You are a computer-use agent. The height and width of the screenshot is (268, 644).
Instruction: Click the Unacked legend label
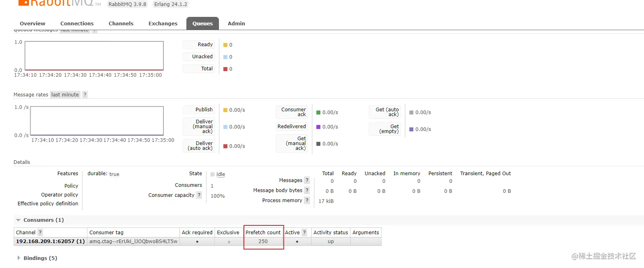(x=199, y=57)
